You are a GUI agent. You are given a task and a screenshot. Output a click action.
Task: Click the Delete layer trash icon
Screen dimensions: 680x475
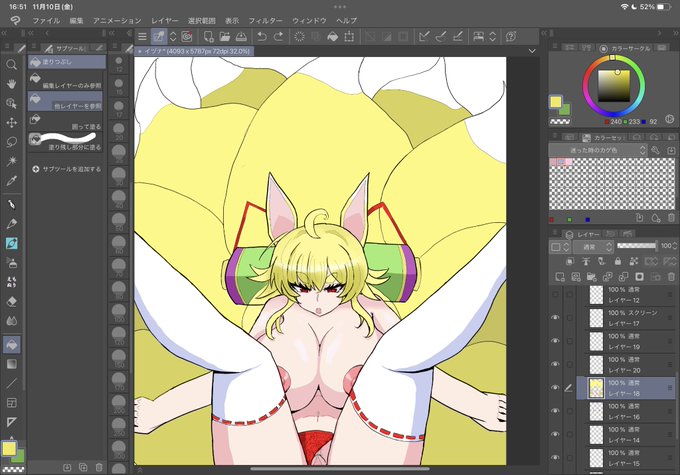point(671,276)
